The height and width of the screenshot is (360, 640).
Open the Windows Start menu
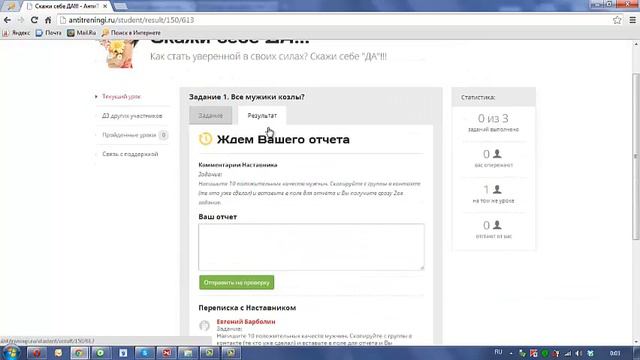point(10,353)
